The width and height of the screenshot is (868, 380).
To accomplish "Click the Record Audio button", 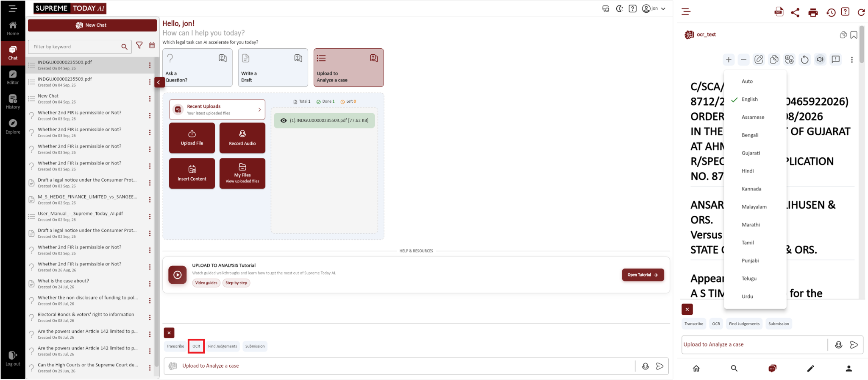I will (x=242, y=138).
